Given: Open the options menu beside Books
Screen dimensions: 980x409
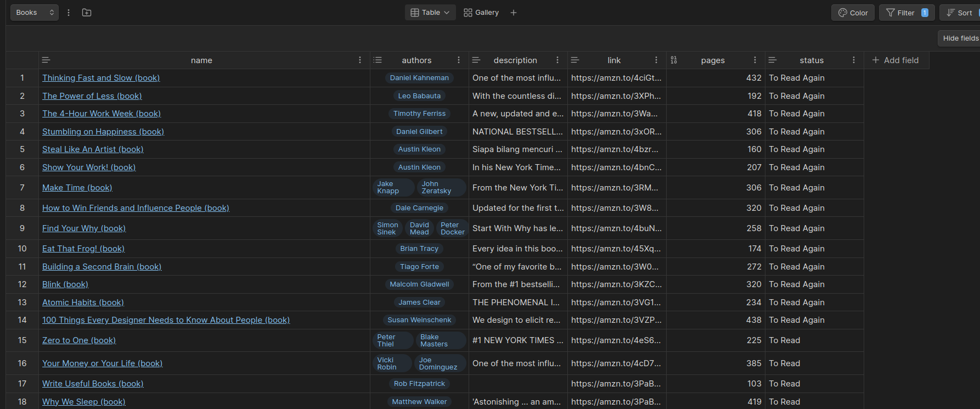Looking at the screenshot, I should [69, 13].
